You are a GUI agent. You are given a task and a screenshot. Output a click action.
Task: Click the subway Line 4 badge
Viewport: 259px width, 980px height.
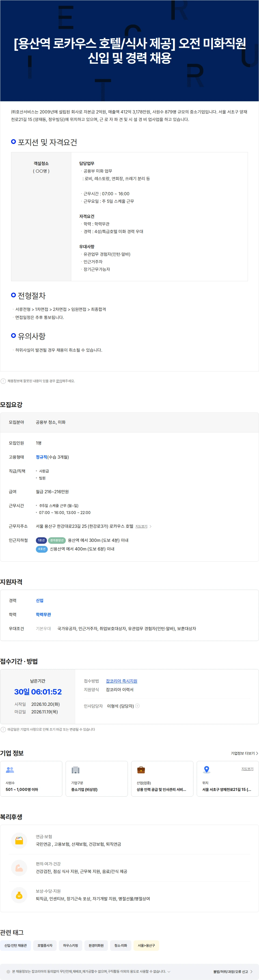(x=42, y=549)
